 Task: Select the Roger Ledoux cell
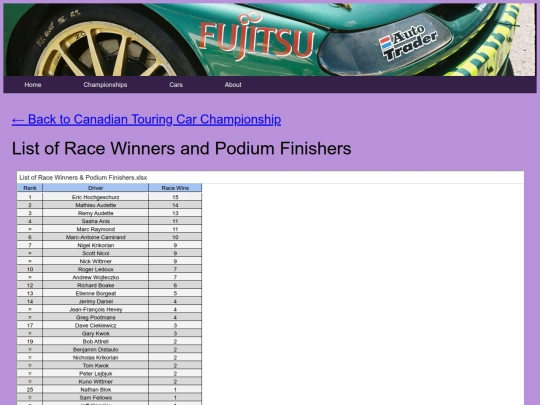tap(95, 269)
